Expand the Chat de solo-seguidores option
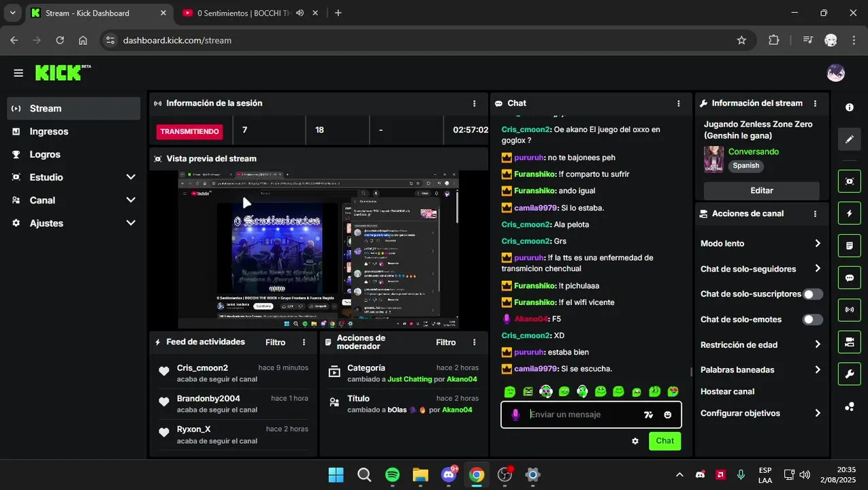The width and height of the screenshot is (868, 490). pos(761,269)
